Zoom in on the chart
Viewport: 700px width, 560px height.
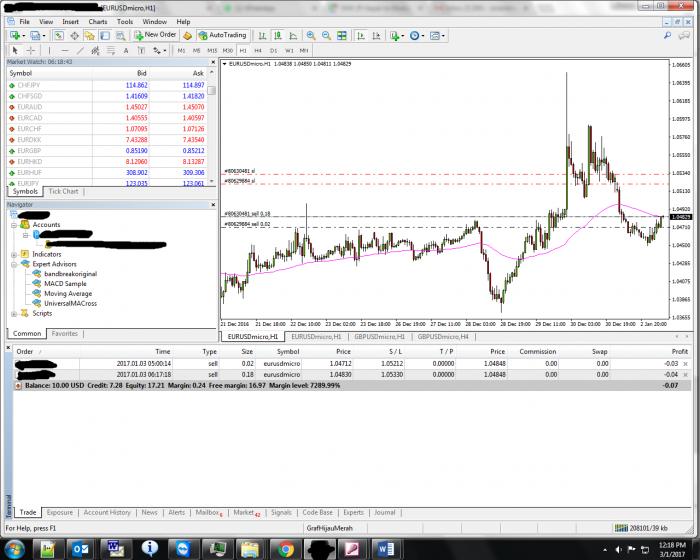pos(311,36)
